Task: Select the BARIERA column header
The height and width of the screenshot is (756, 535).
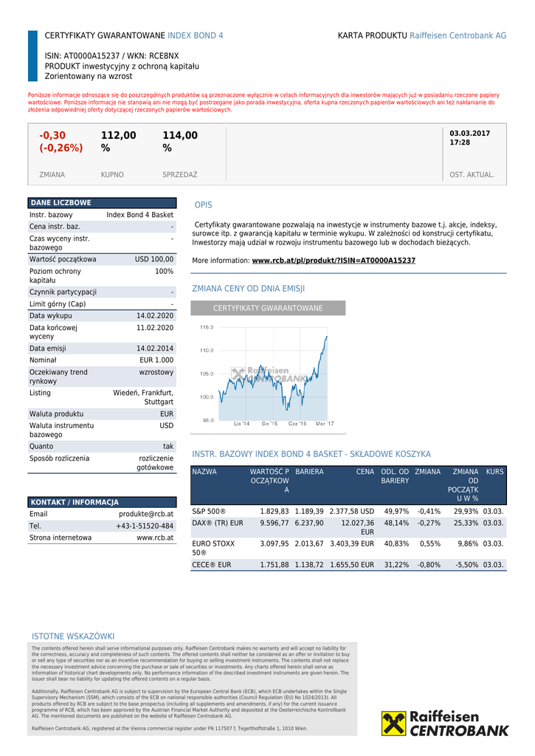Action: tap(309, 472)
